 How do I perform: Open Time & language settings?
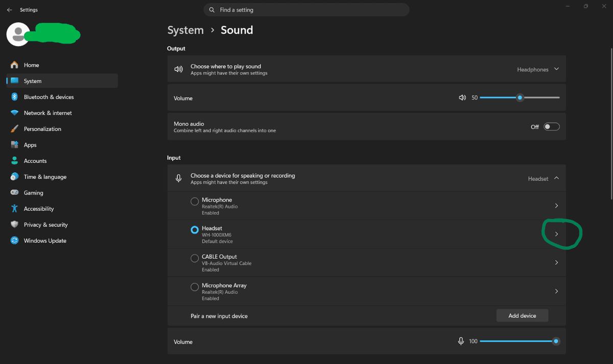pyautogui.click(x=62, y=177)
